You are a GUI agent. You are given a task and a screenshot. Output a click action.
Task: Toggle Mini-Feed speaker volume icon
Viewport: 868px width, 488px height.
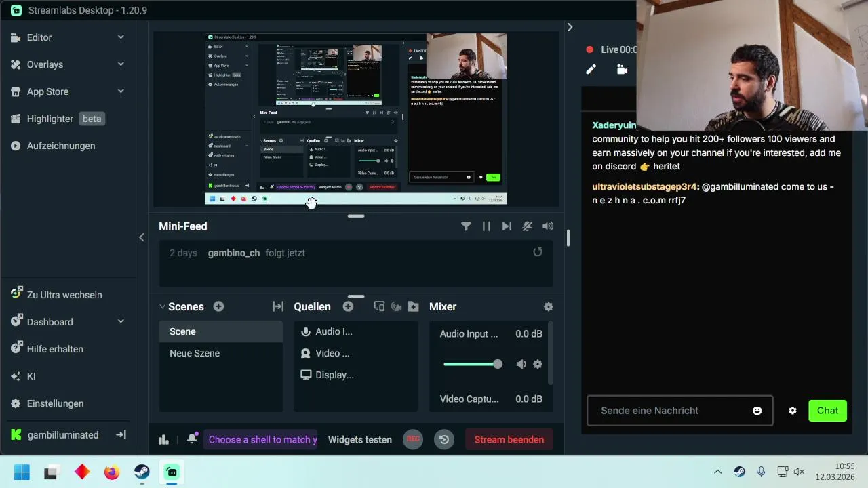point(548,226)
